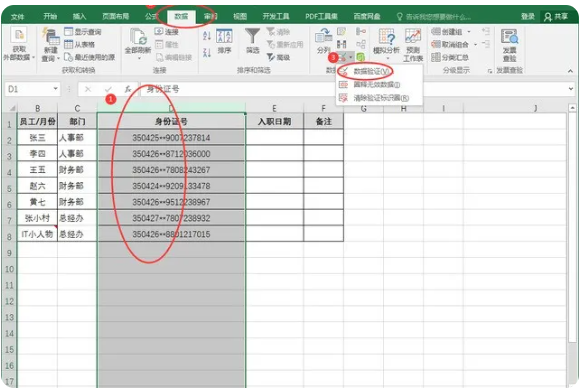Click the 预测工作表 forecast sheet icon
This screenshot has height=392, width=582.
(413, 45)
